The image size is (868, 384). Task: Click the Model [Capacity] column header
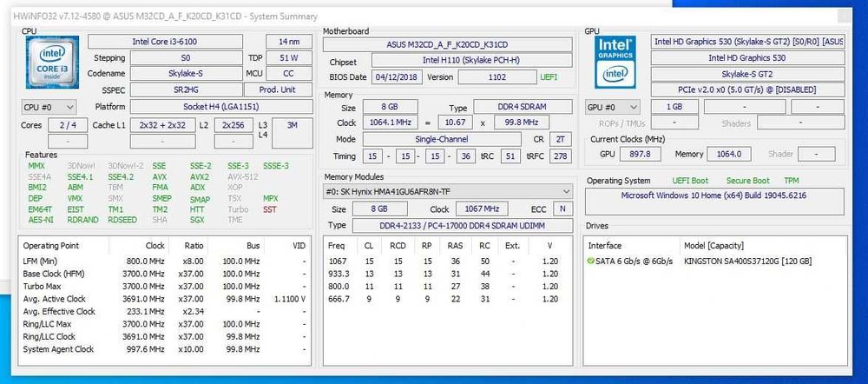714,246
